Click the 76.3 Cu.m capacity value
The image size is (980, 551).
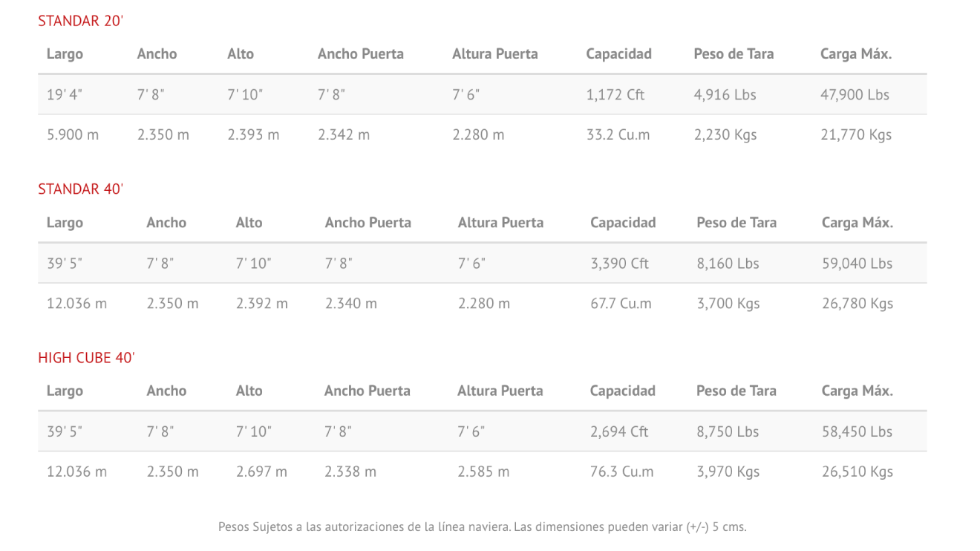pos(621,472)
